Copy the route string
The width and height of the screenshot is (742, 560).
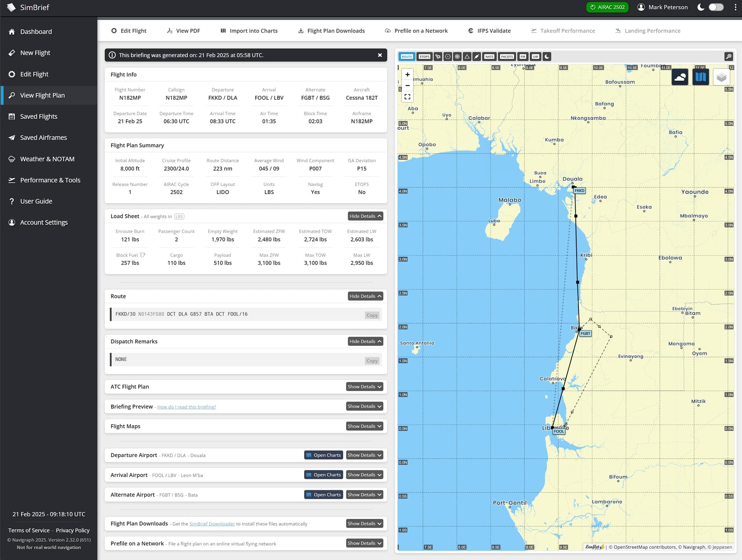point(372,315)
